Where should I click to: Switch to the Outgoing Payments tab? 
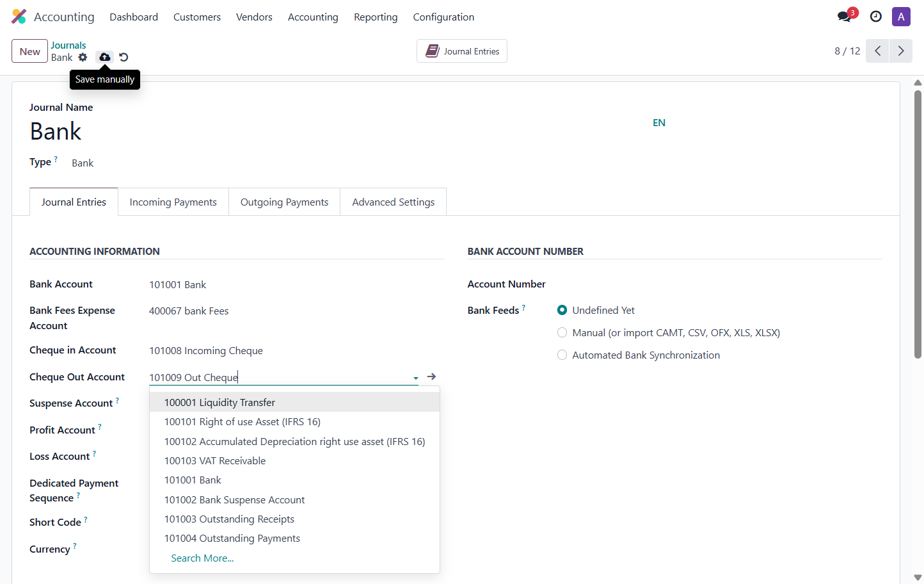click(285, 202)
